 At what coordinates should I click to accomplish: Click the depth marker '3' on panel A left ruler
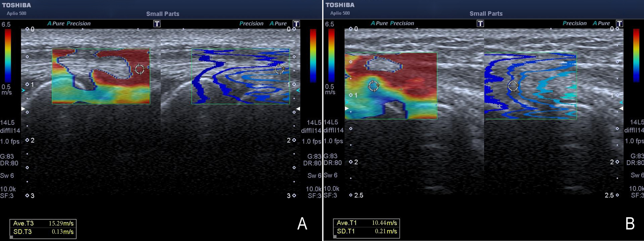point(32,196)
